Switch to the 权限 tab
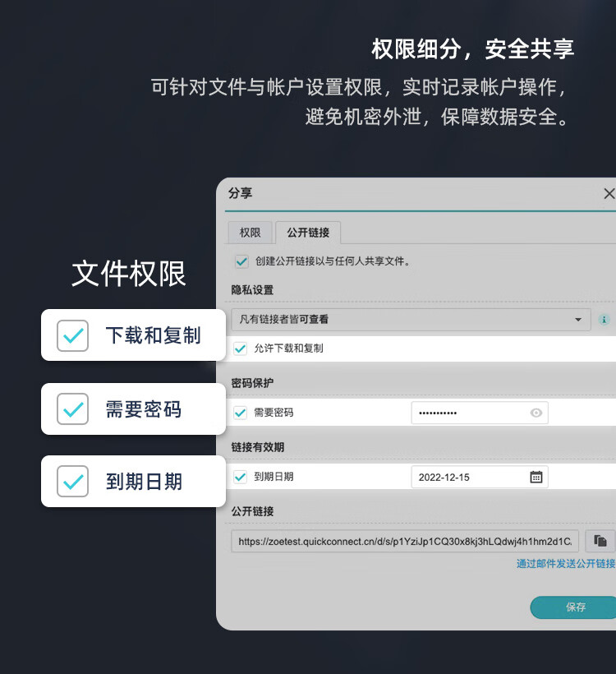Viewport: 616px width, 674px height. tap(250, 233)
